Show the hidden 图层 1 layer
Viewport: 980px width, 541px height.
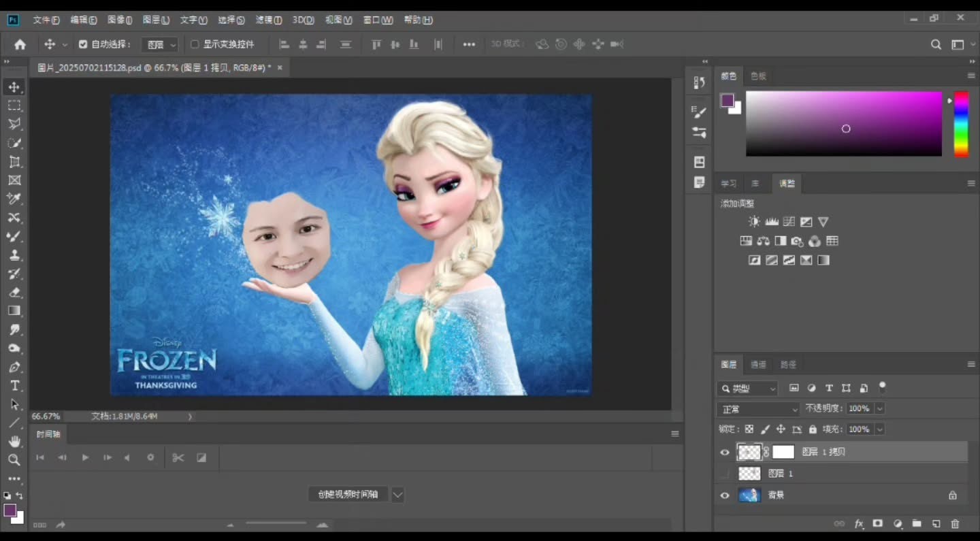[725, 474]
